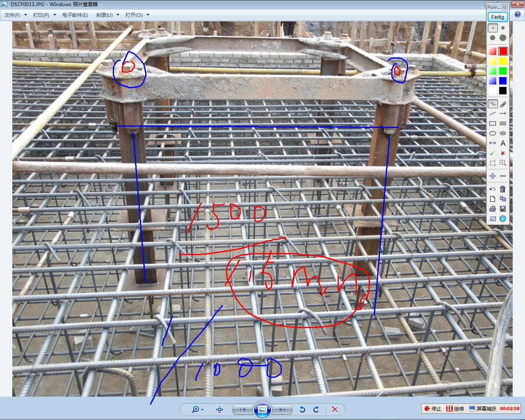Select the arrow line tool
525x420 pixels.
click(x=503, y=114)
